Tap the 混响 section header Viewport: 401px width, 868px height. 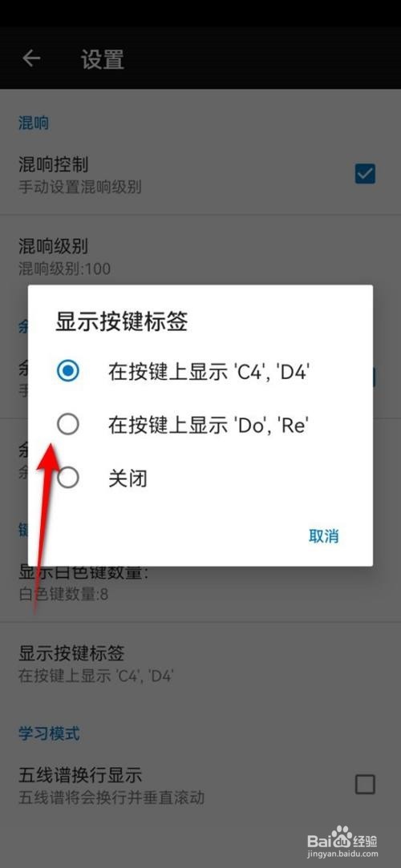(34, 123)
